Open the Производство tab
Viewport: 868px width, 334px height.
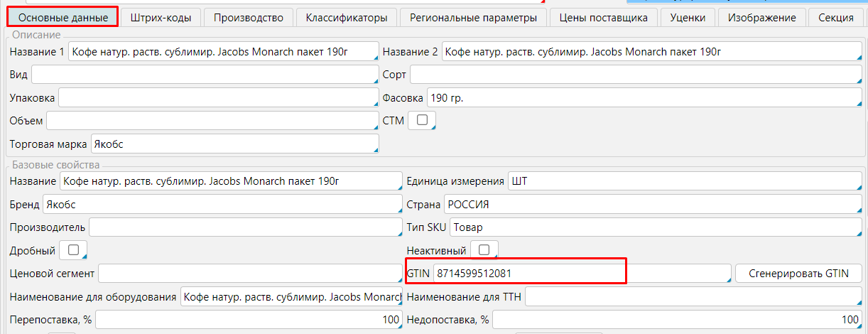(248, 18)
